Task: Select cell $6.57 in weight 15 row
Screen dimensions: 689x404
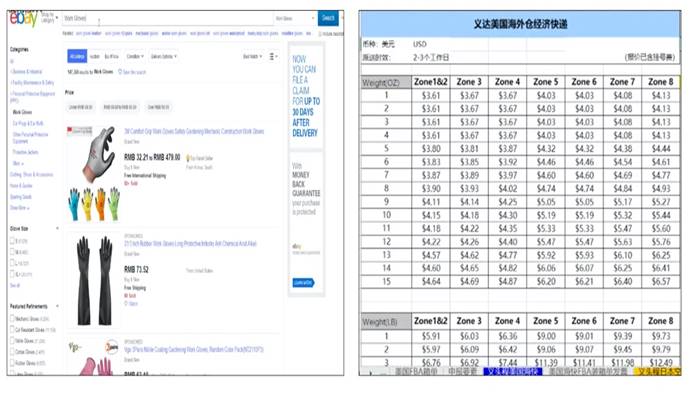Action: pyautogui.click(x=660, y=281)
